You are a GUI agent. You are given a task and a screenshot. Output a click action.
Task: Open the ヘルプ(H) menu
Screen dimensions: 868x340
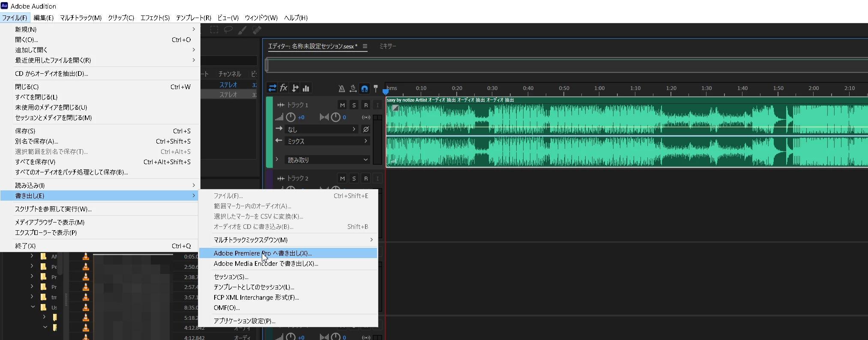point(296,18)
